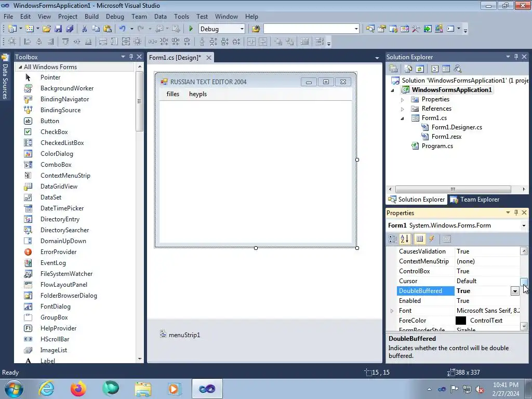Click the Cut scissors icon

(x=85, y=29)
